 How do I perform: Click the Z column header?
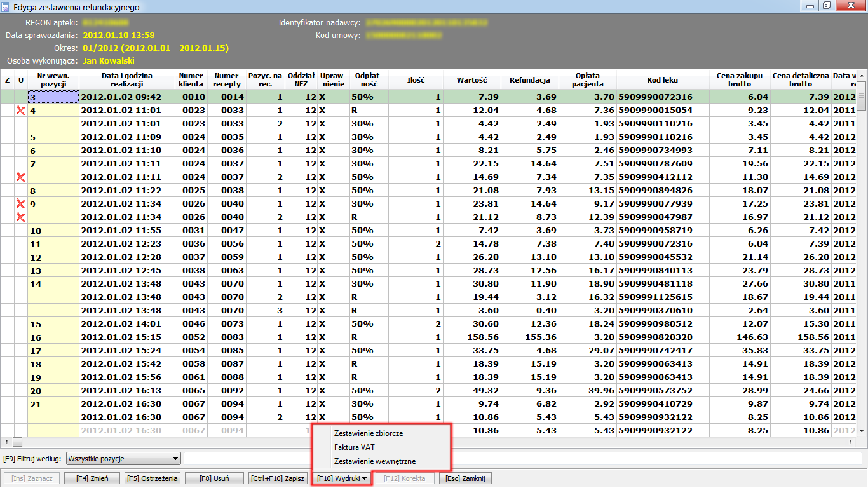(8, 80)
